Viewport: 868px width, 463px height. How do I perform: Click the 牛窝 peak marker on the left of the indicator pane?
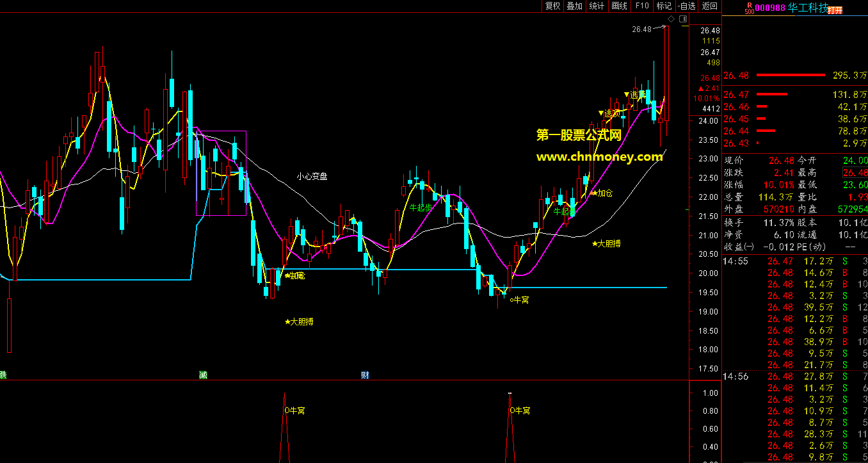click(x=294, y=410)
